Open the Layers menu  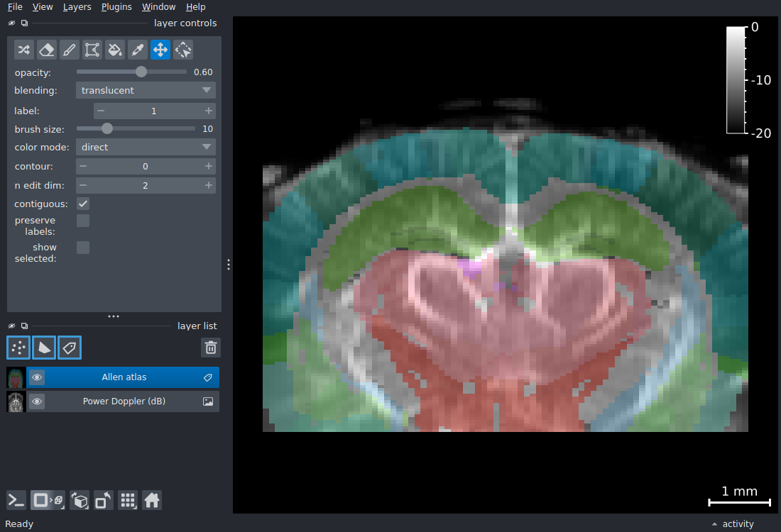pos(77,7)
